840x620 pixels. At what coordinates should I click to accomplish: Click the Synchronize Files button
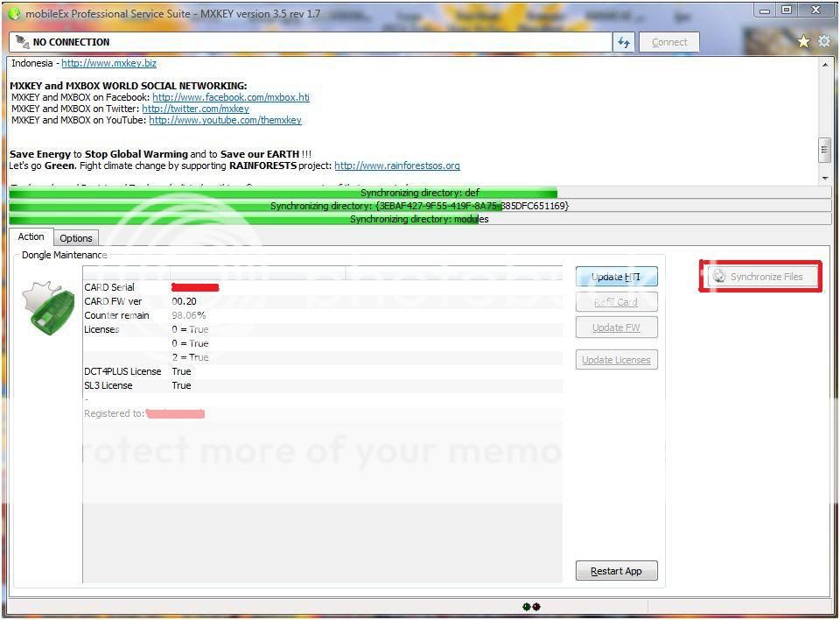(x=760, y=277)
